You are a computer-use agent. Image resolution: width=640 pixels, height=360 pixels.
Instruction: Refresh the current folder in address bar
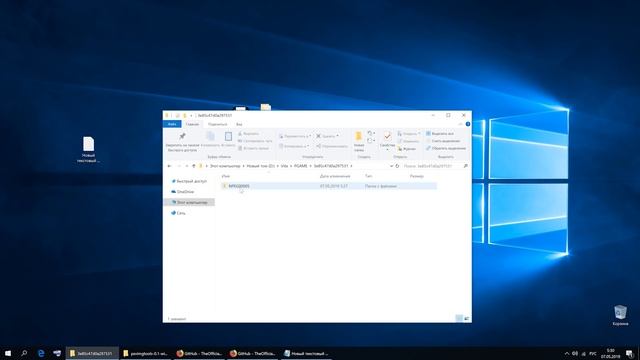tap(397, 166)
